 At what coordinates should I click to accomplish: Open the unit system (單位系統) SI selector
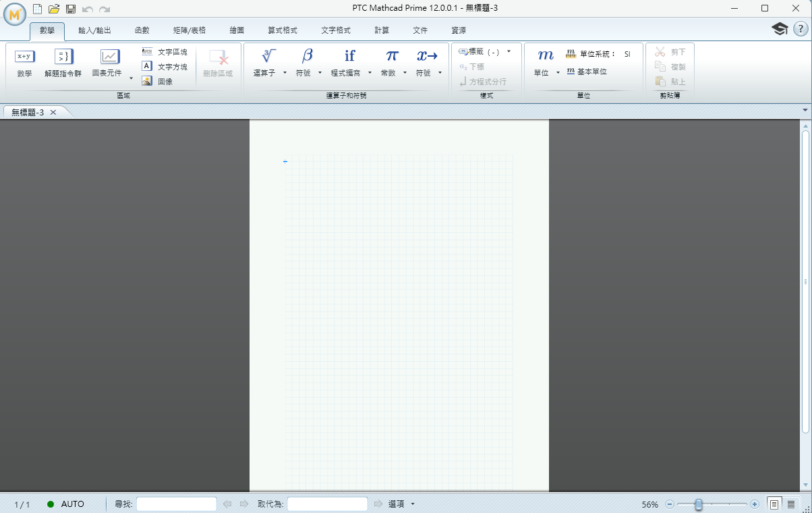599,54
